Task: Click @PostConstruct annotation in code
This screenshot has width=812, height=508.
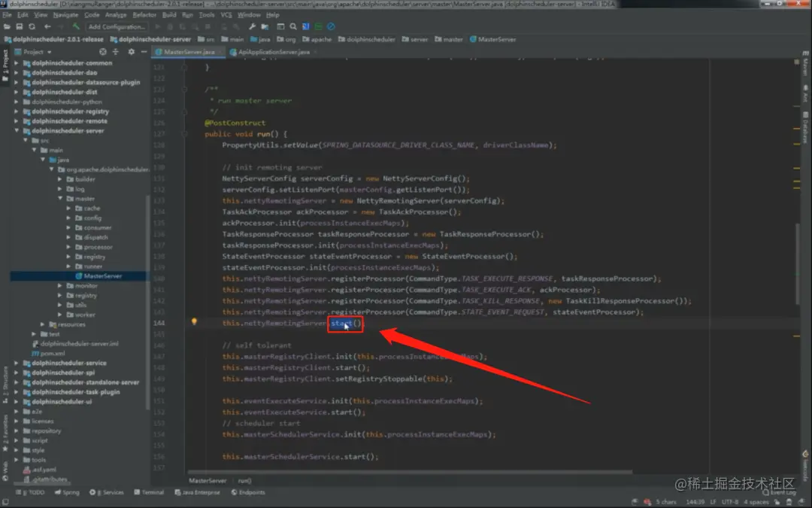Action: pyautogui.click(x=235, y=123)
